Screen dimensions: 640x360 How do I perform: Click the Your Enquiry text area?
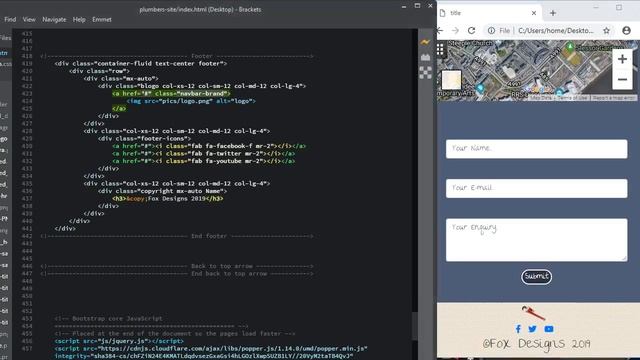point(536,240)
